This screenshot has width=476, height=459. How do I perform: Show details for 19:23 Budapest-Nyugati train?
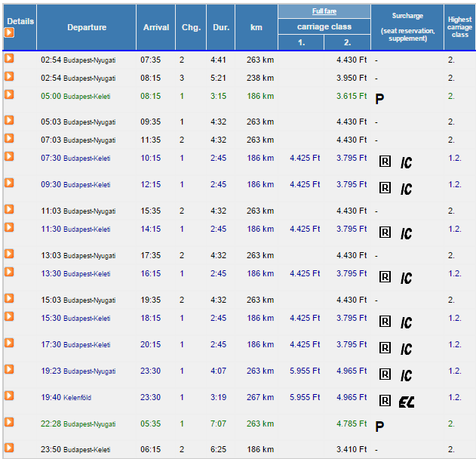pyautogui.click(x=9, y=370)
